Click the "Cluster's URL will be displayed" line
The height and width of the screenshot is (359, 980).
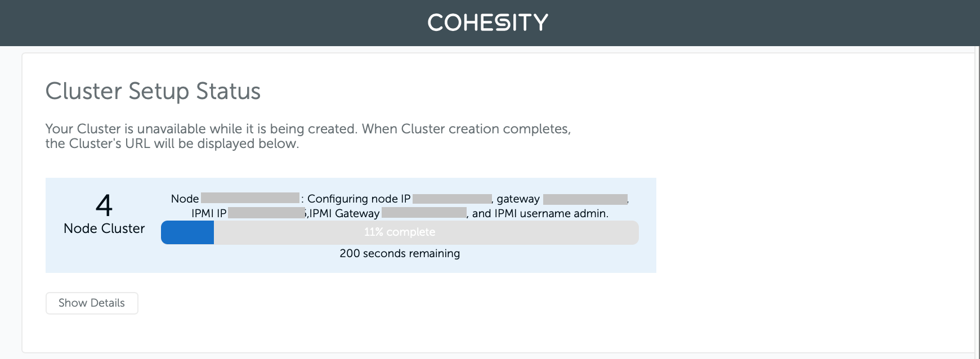(172, 143)
